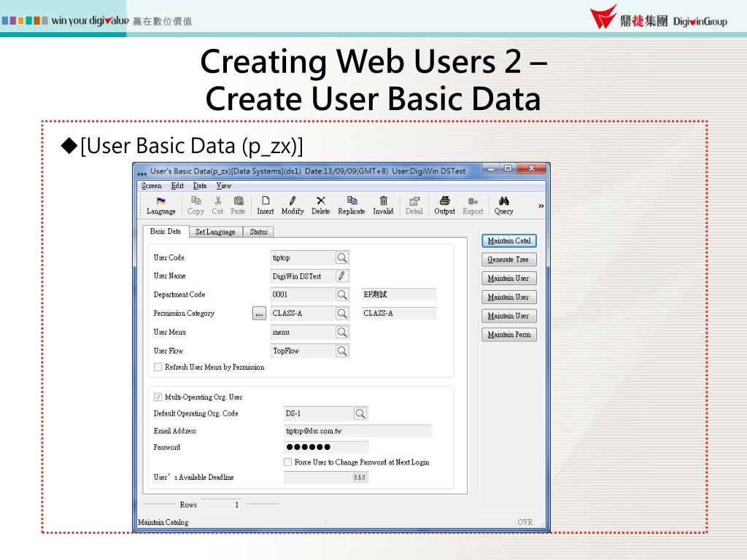747x560 pixels.
Task: Click Department Code field '0001'
Action: (x=303, y=295)
